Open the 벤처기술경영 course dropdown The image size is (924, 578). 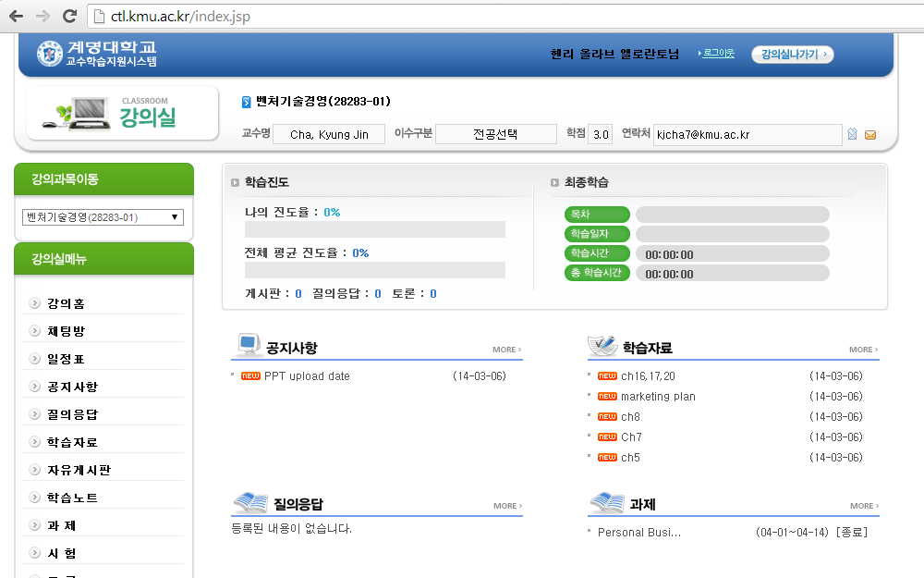[x=103, y=217]
